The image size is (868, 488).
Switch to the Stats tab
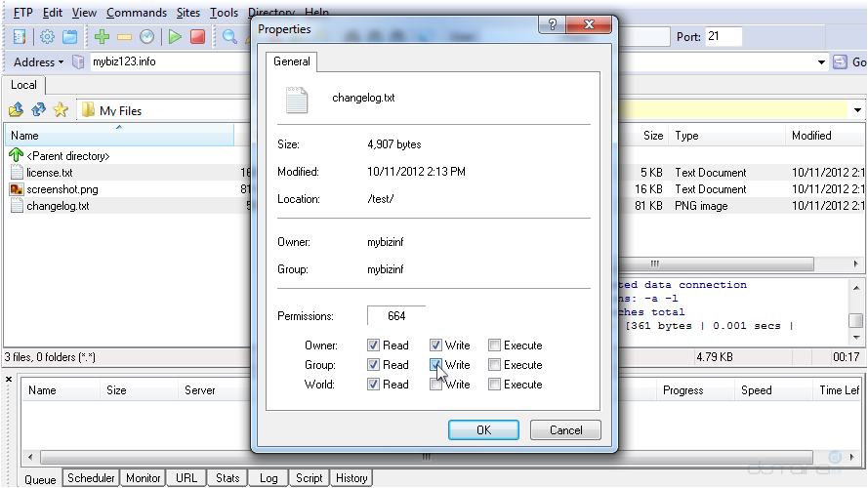click(x=227, y=477)
